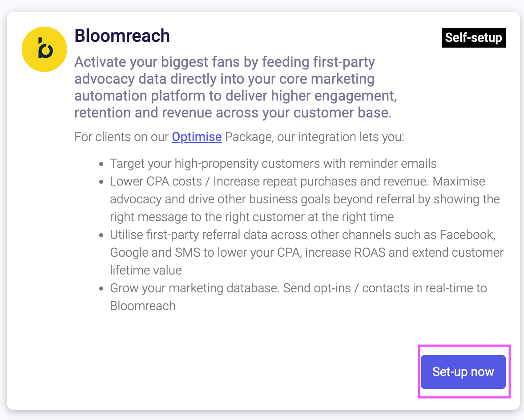Click the black Self-setup badge
The height and width of the screenshot is (420, 524).
coord(473,38)
